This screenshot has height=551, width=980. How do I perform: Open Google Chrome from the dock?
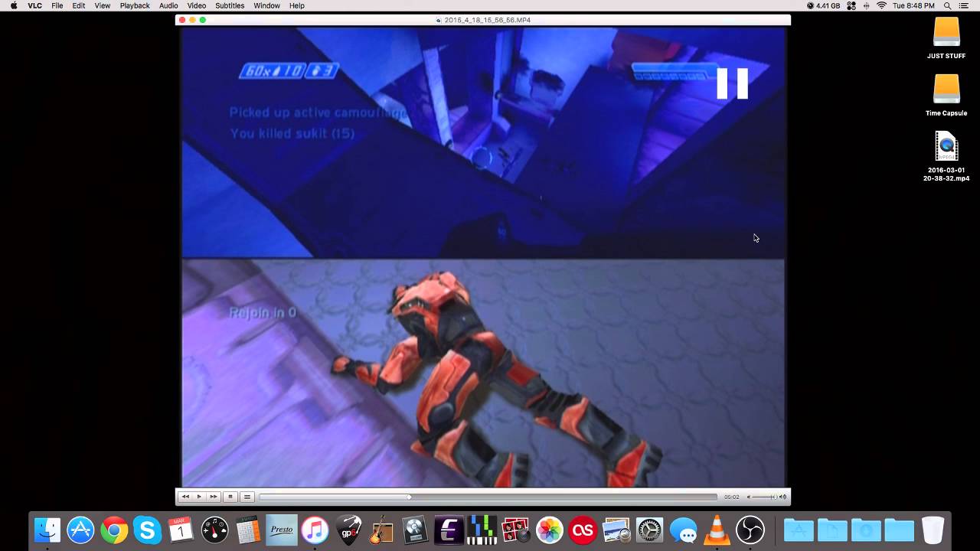(114, 530)
